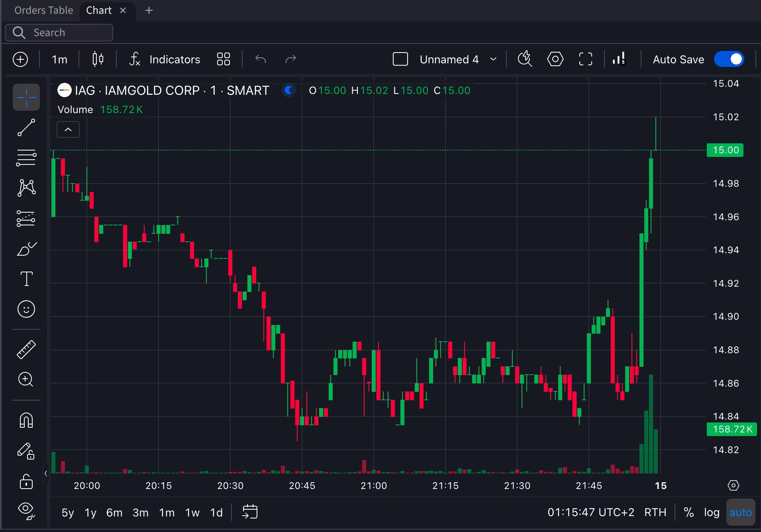
Task: Open indicator templates grid icon
Action: pyautogui.click(x=224, y=59)
